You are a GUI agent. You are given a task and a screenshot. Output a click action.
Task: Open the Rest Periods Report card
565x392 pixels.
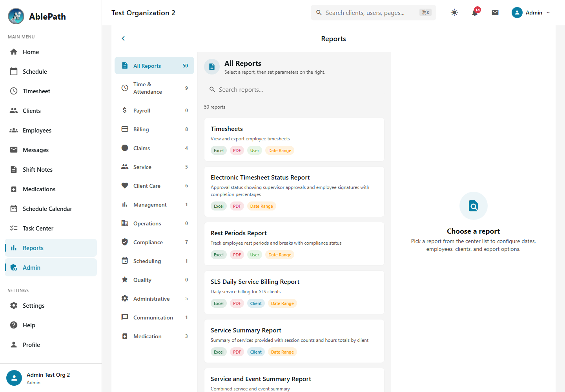pos(294,244)
